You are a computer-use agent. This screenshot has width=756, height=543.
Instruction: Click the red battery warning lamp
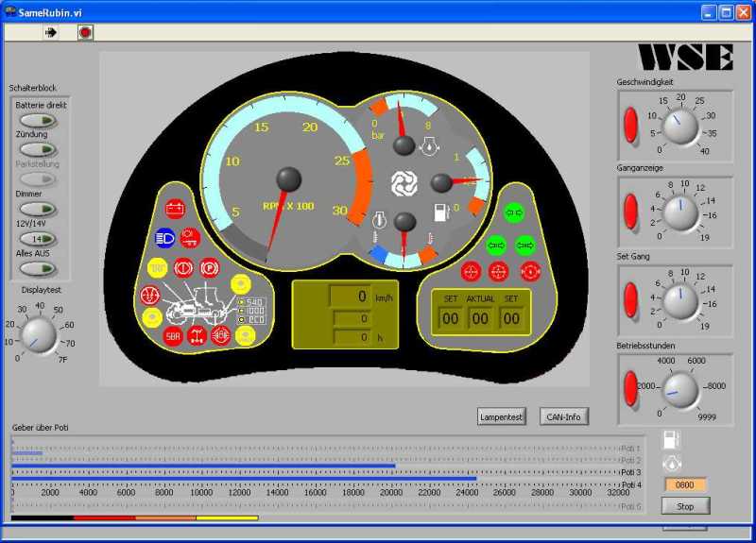175,210
